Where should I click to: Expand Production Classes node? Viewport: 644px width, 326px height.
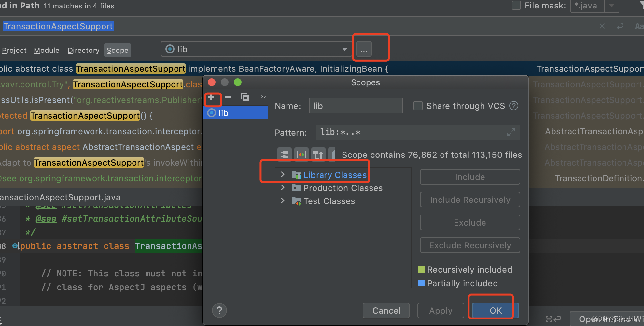(x=283, y=188)
